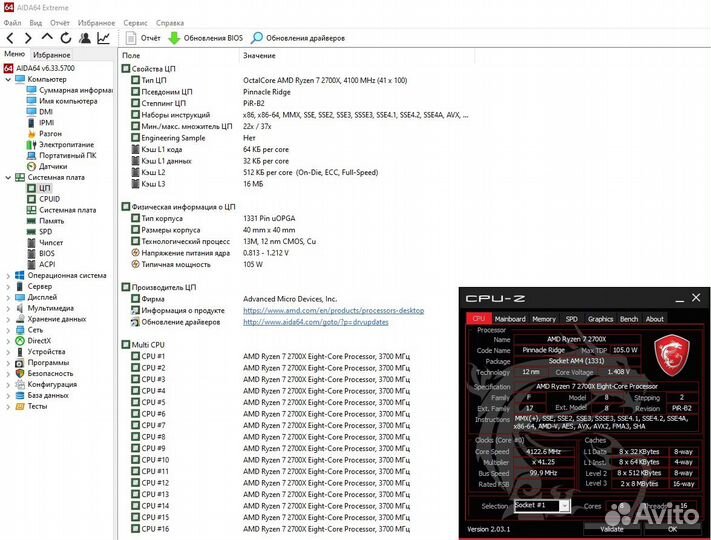Expand the Дисплей tree node

[x=8, y=297]
